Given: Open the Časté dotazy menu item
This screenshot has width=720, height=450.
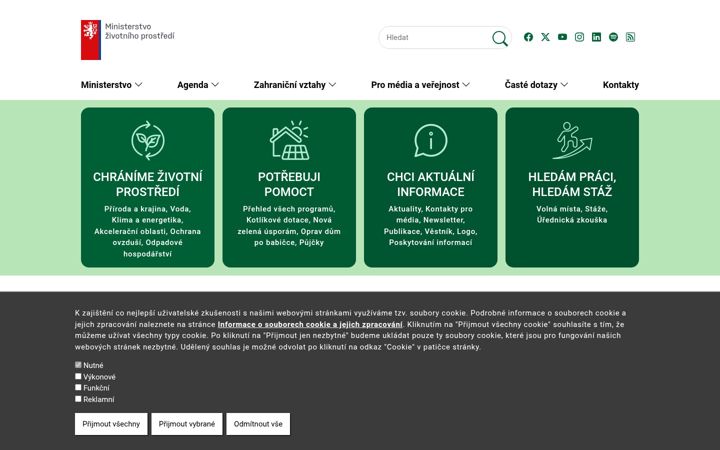Looking at the screenshot, I should (531, 85).
